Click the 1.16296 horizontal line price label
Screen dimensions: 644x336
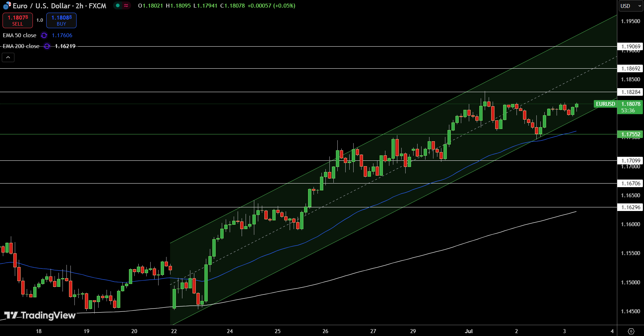(631, 207)
